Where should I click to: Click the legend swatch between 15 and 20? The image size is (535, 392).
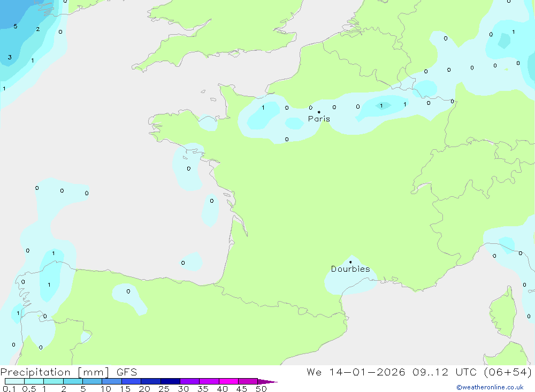pos(132,381)
